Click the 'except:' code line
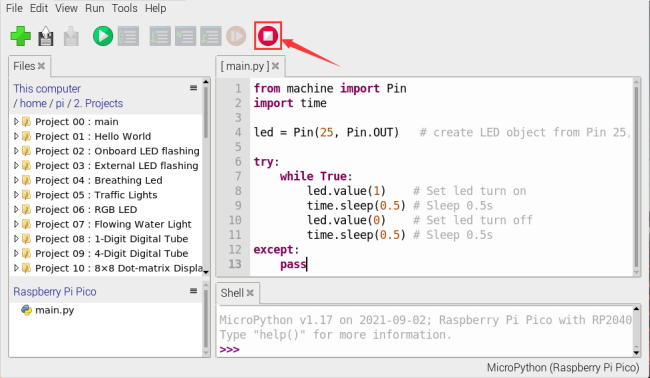This screenshot has width=650, height=378. [276, 250]
